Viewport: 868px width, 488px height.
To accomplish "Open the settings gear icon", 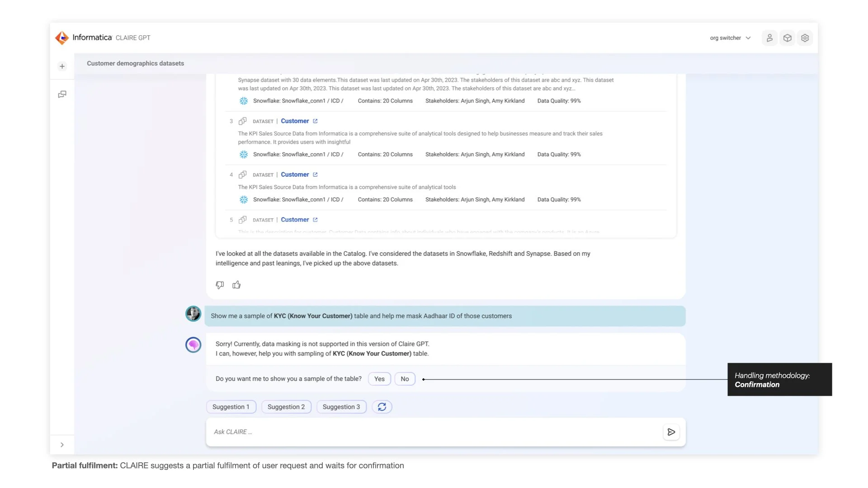I will [x=805, y=38].
